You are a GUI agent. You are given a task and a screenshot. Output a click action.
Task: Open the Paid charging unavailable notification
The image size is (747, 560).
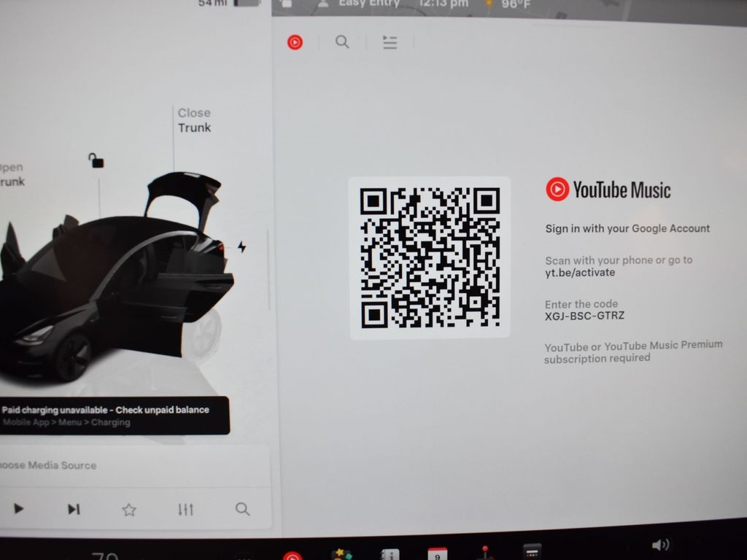point(113,415)
